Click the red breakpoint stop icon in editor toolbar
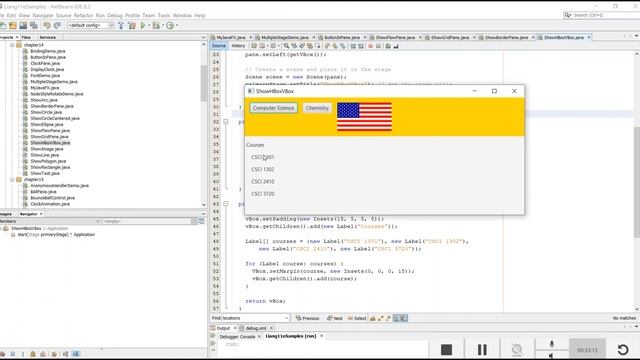The image size is (640, 360). coord(371,46)
